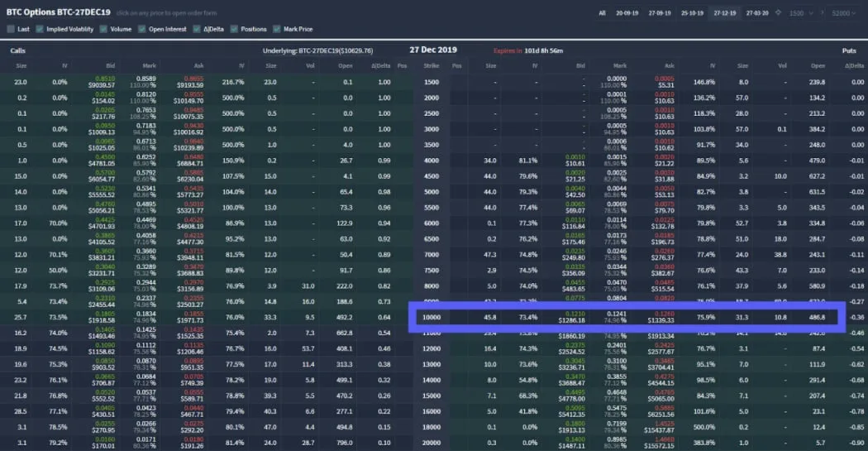Click call bid price $1158.62
The image size is (868, 451).
102,353
